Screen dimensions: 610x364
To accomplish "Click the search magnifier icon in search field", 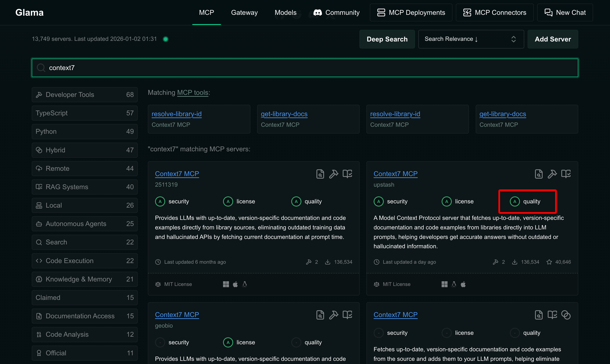I will coord(41,68).
